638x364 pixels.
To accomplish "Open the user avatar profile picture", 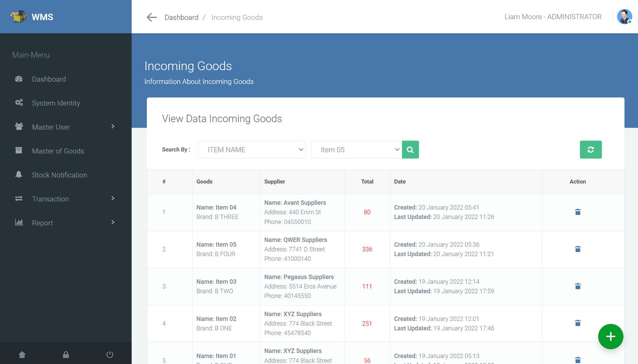I will 624,17.
